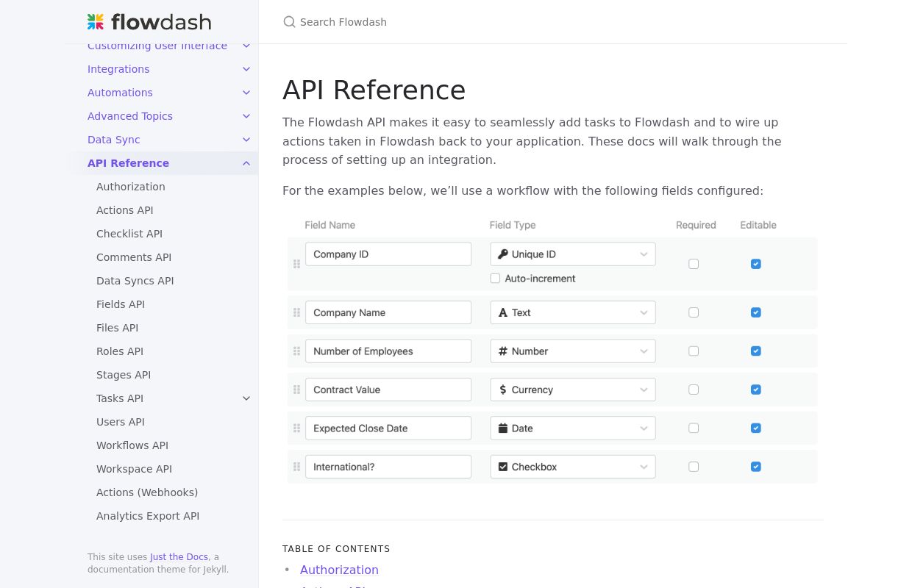Toggle Editable checkbox for International?
Screen dimensions: 912x588
click(756, 467)
